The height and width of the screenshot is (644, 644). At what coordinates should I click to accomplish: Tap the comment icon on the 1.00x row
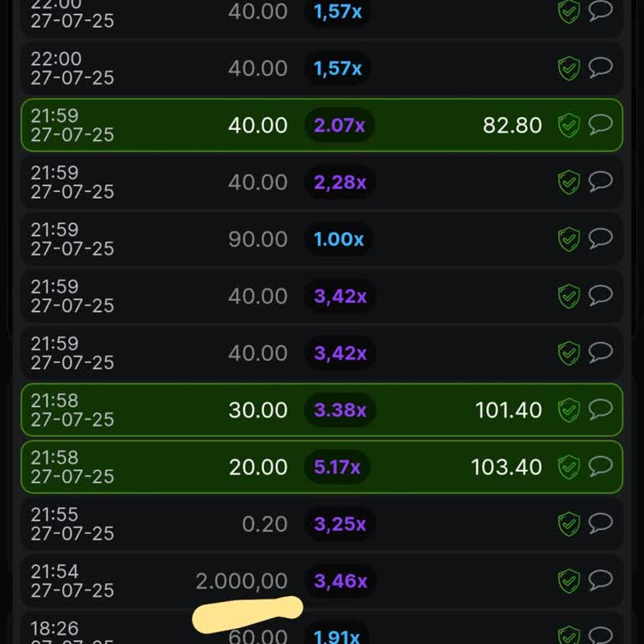(x=600, y=239)
